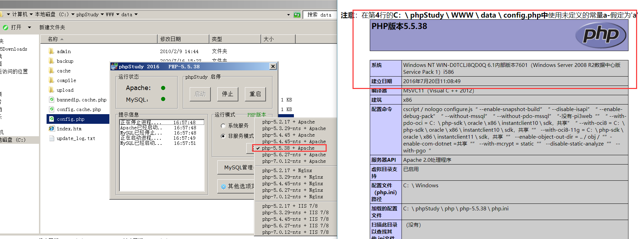
Task: Click the PHP logo on info page
Action: pos(601,35)
